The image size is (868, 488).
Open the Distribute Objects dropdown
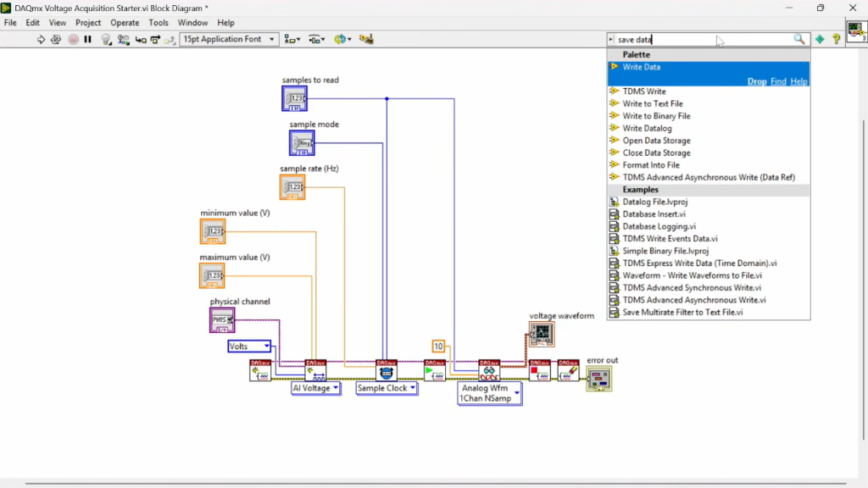317,39
